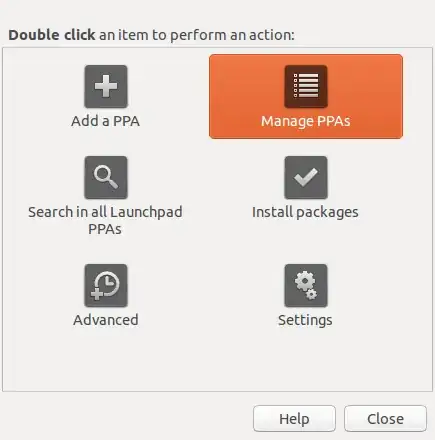Image resolution: width=435 pixels, height=440 pixels.
Task: Dismiss the dialog with Close button
Action: tap(385, 419)
